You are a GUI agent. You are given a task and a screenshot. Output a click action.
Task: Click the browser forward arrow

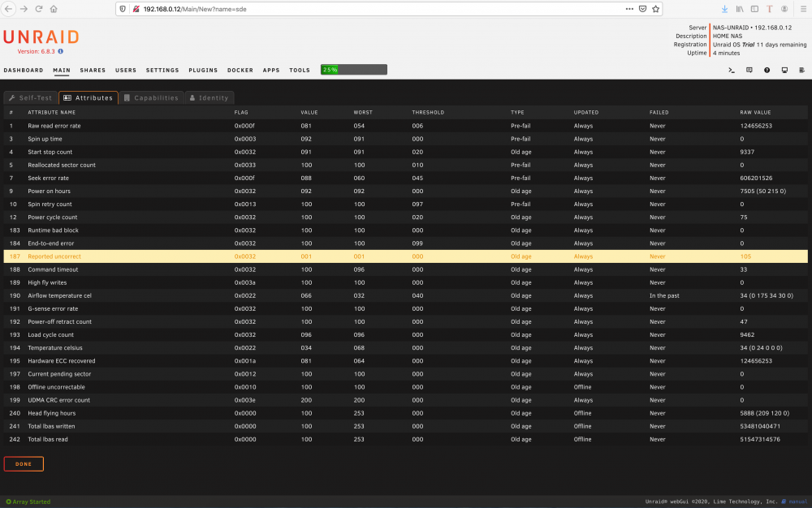click(x=24, y=9)
